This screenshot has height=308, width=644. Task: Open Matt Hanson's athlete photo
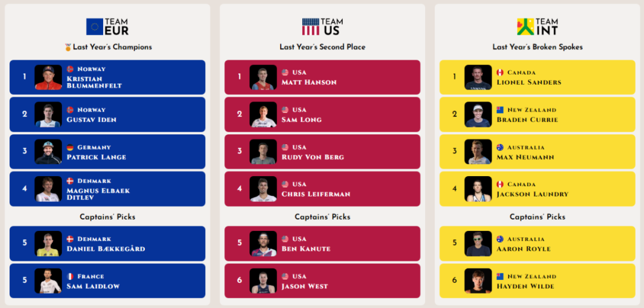[263, 78]
